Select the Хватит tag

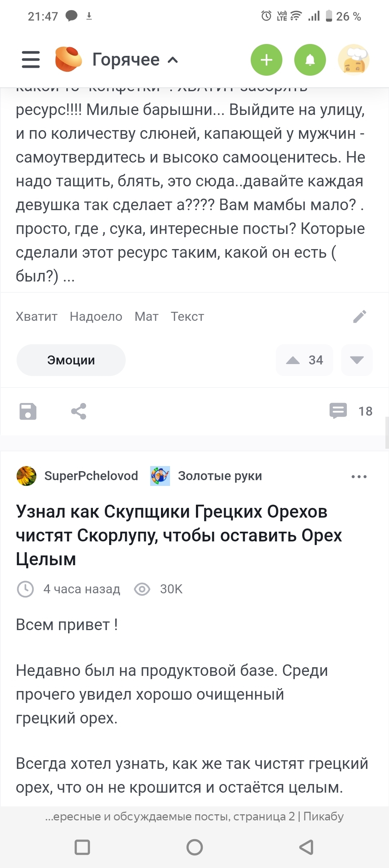(36, 316)
